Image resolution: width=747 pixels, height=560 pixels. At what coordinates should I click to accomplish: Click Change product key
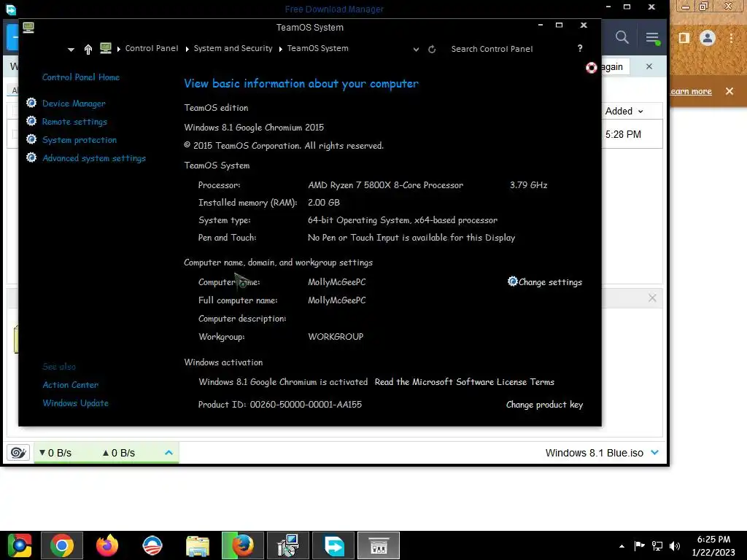pyautogui.click(x=544, y=404)
